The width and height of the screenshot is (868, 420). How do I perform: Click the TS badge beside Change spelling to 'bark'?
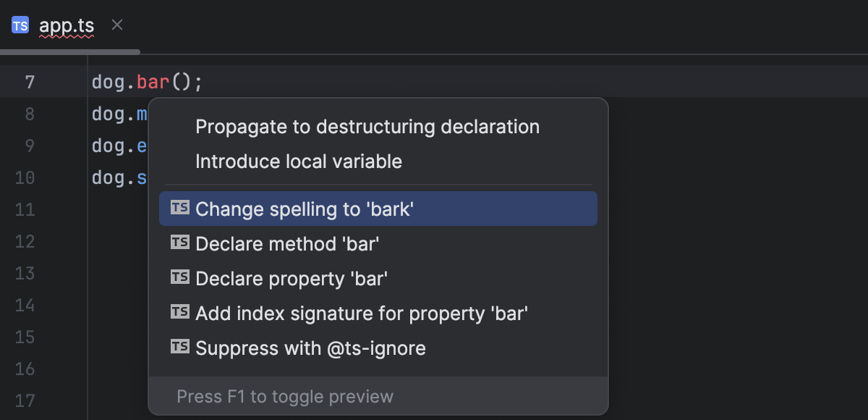tap(179, 209)
